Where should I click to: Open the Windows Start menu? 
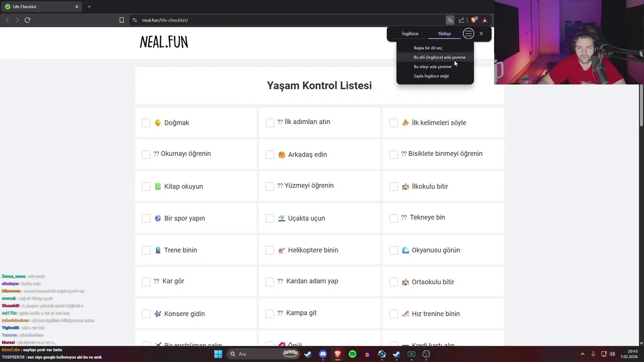coord(218,354)
